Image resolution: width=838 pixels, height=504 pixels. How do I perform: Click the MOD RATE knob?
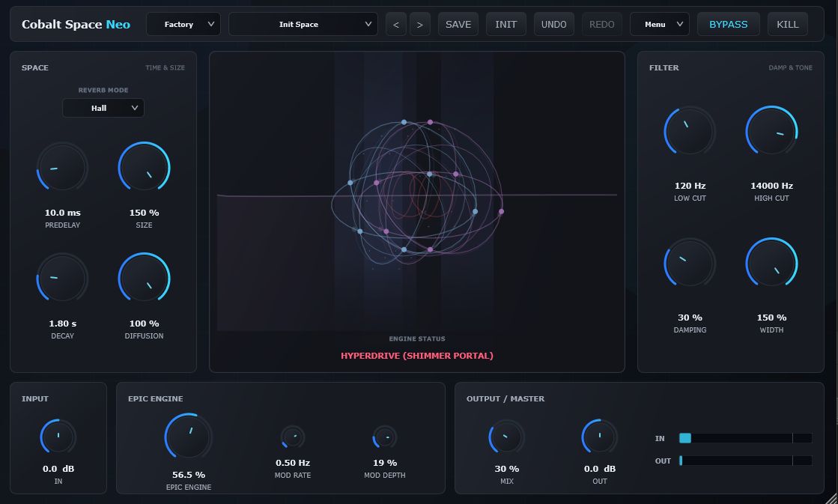coord(293,437)
